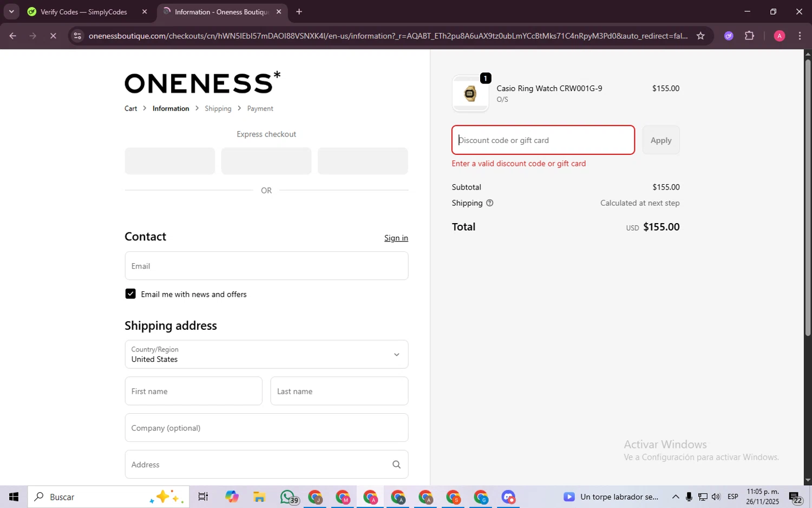Viewport: 812px width, 508px height.
Task: Click the address bar URL
Action: pyautogui.click(x=388, y=36)
